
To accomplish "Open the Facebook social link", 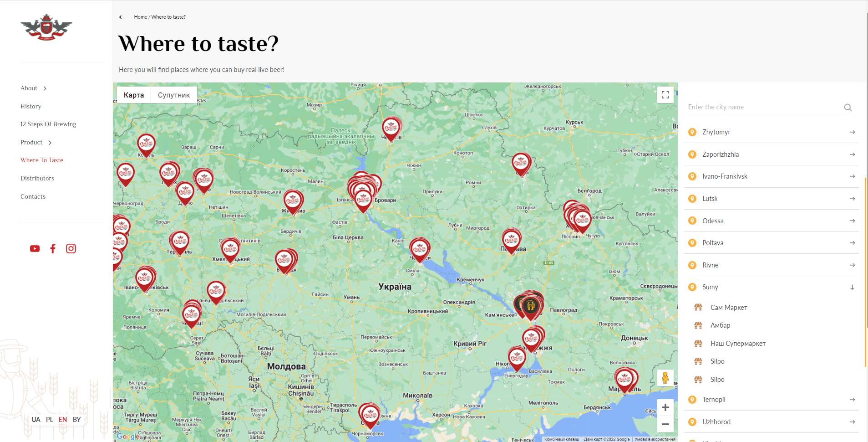I will point(53,248).
